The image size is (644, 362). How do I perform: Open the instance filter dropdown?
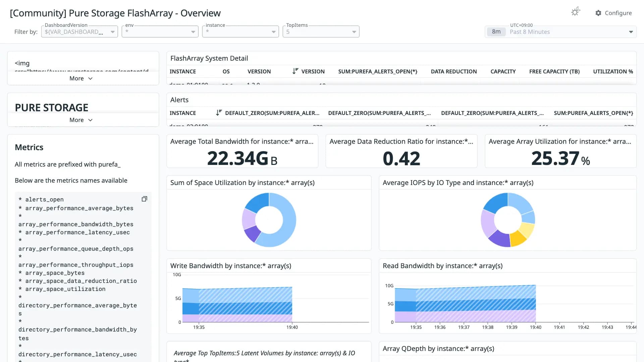(x=240, y=32)
